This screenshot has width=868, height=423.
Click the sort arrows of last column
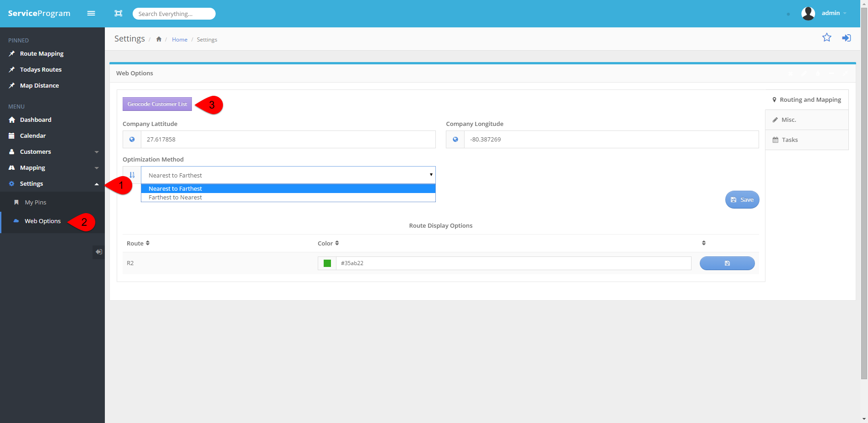click(x=703, y=243)
